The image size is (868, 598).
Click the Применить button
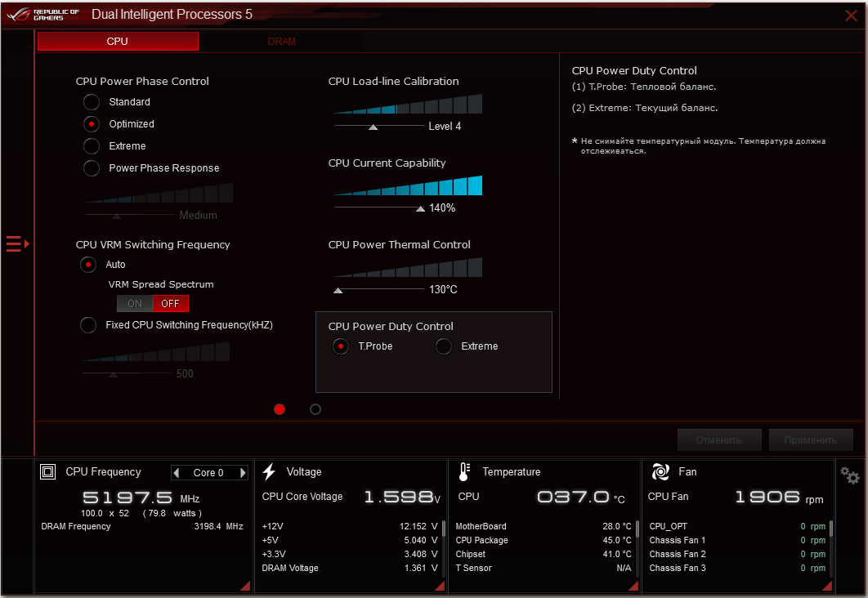pos(811,440)
